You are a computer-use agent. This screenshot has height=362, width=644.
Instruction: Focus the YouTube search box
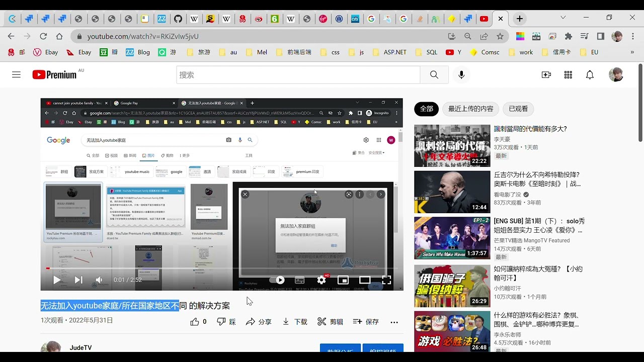pos(298,75)
